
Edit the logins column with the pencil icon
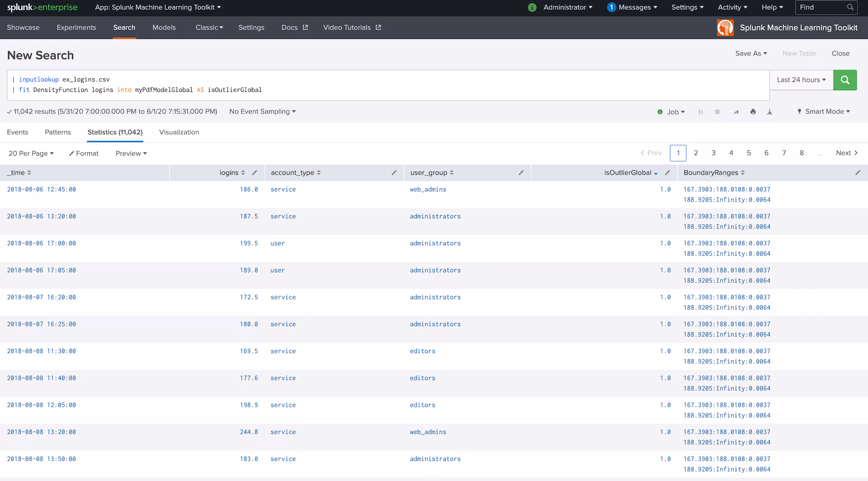coord(254,173)
